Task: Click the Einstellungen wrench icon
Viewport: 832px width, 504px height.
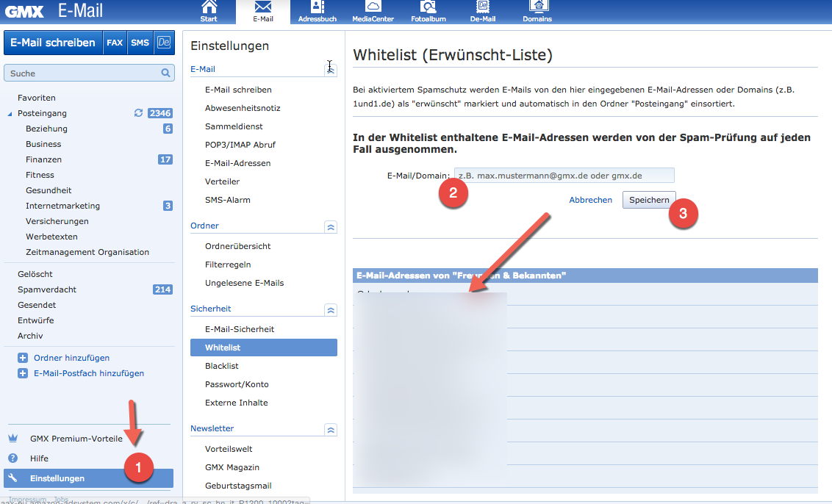Action: [13, 478]
